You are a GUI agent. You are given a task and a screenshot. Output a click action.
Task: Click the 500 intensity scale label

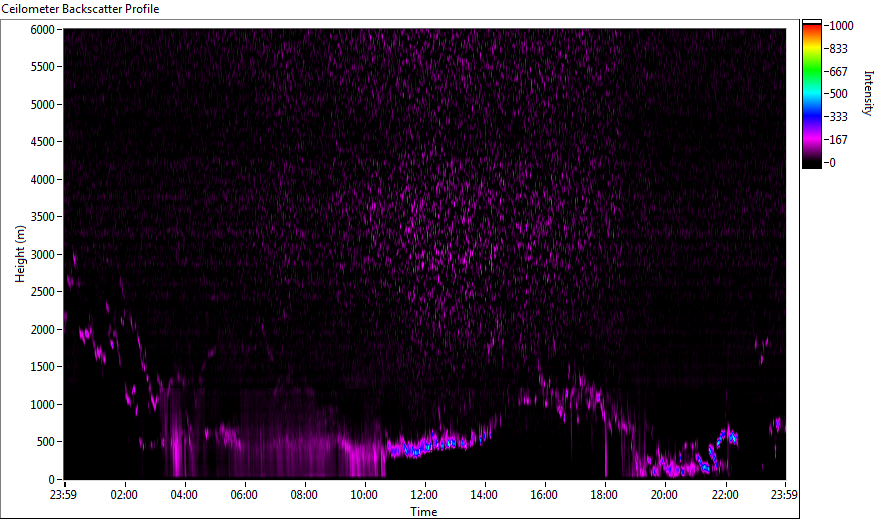[838, 94]
